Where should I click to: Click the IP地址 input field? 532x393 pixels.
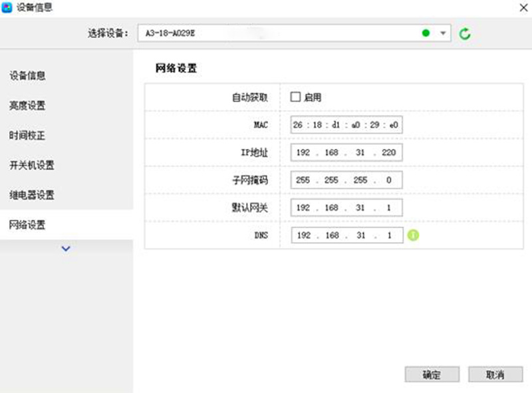[x=346, y=153]
